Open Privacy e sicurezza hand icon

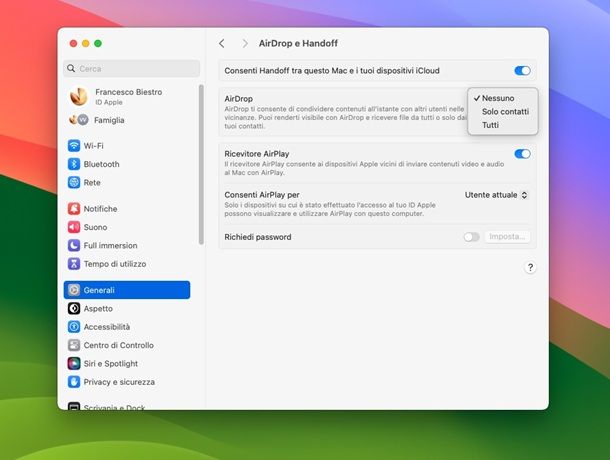[x=74, y=381]
